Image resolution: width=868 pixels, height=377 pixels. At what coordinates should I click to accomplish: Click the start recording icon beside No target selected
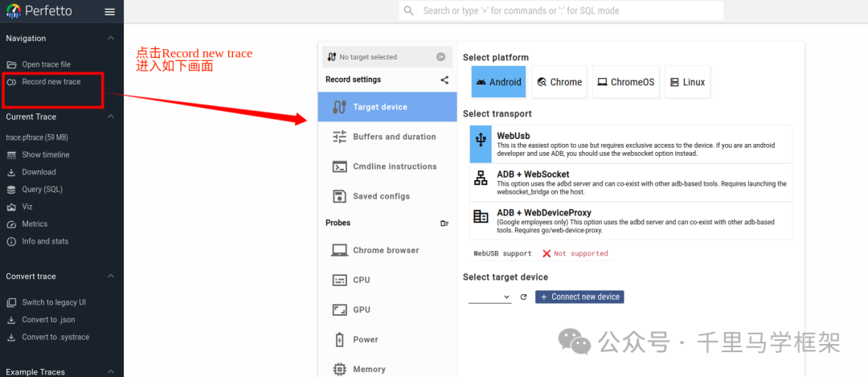pyautogui.click(x=440, y=56)
